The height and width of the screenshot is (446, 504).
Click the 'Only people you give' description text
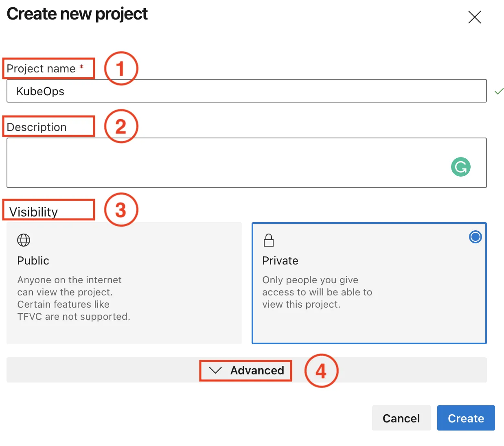click(317, 292)
